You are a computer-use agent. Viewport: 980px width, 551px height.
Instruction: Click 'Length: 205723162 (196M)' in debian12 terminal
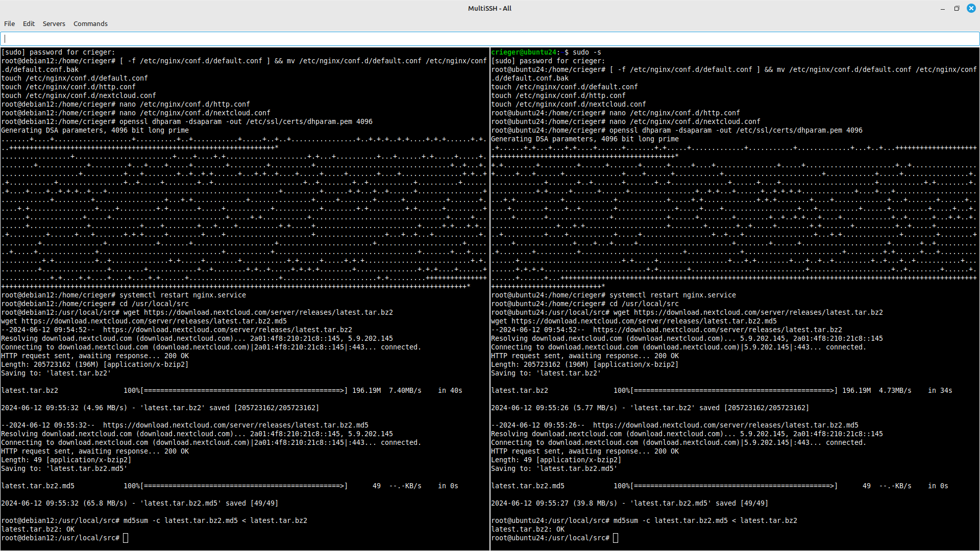(x=50, y=364)
